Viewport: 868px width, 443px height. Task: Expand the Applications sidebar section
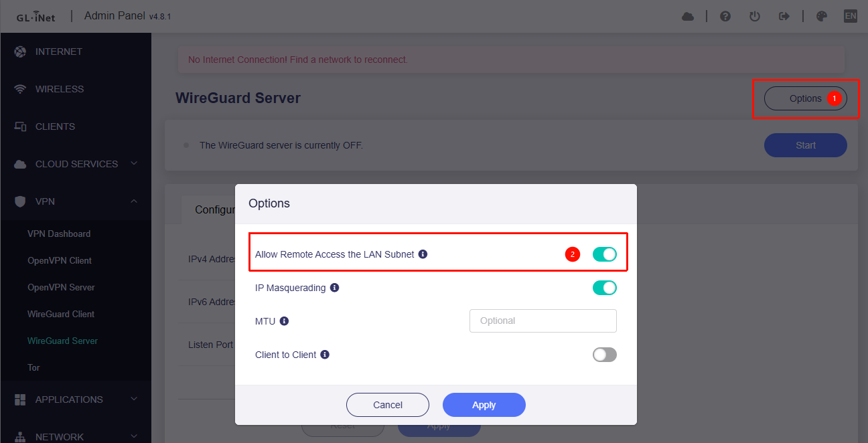pos(76,400)
